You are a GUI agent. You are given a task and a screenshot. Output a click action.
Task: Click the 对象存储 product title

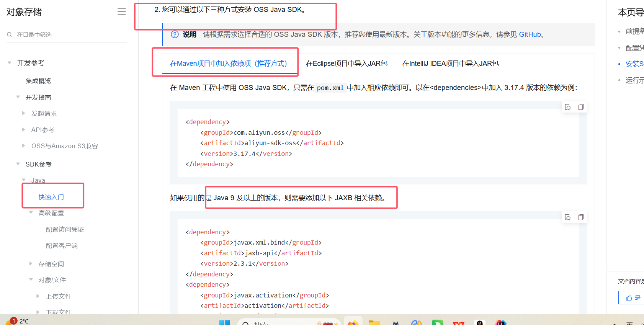pyautogui.click(x=24, y=12)
